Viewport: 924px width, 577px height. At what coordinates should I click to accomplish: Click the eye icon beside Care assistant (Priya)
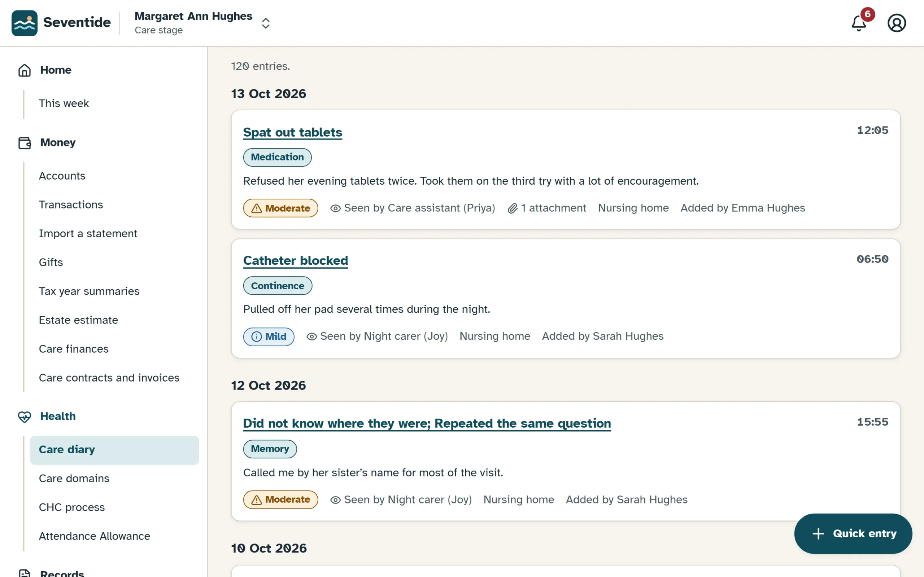[335, 208]
